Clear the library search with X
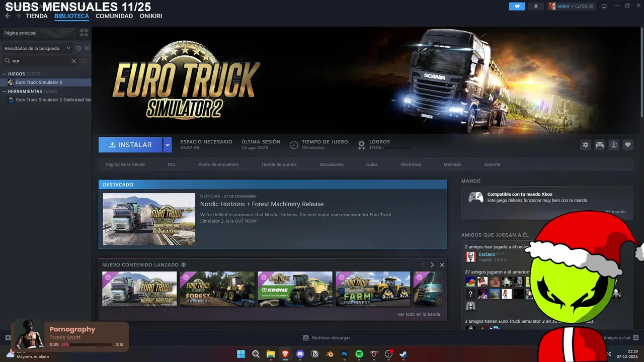This screenshot has height=362, width=644. (73, 61)
